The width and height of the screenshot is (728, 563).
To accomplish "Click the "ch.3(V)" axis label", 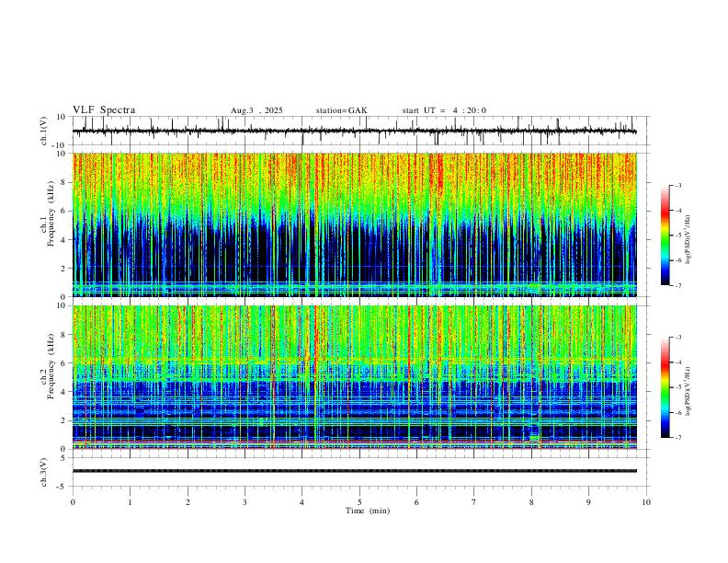I will [44, 473].
